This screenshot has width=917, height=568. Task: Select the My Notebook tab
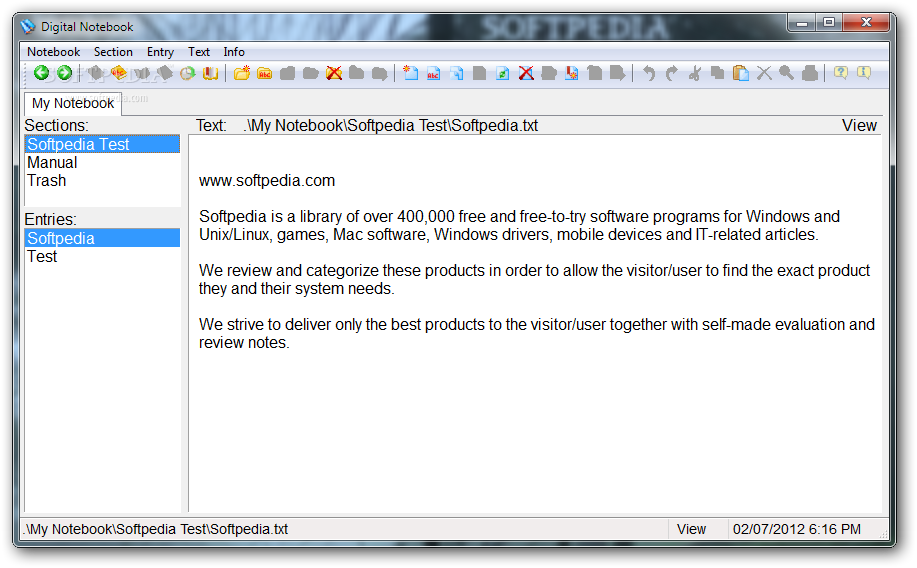73,104
